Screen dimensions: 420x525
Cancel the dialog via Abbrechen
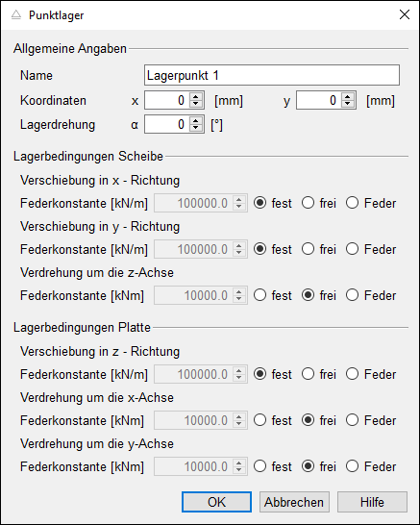click(x=294, y=502)
